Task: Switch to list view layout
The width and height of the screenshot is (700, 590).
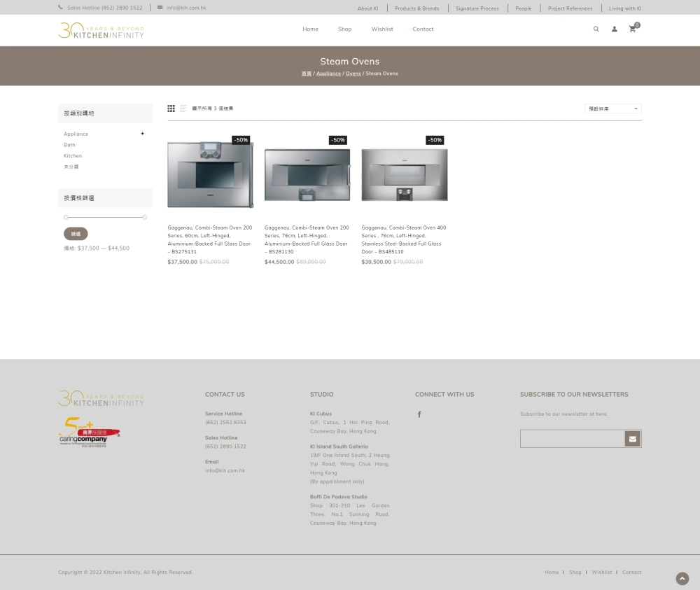Action: pyautogui.click(x=183, y=108)
